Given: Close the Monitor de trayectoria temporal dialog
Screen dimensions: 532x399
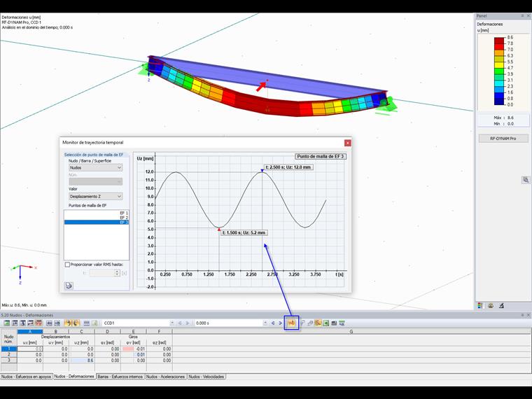Looking at the screenshot, I should [347, 143].
